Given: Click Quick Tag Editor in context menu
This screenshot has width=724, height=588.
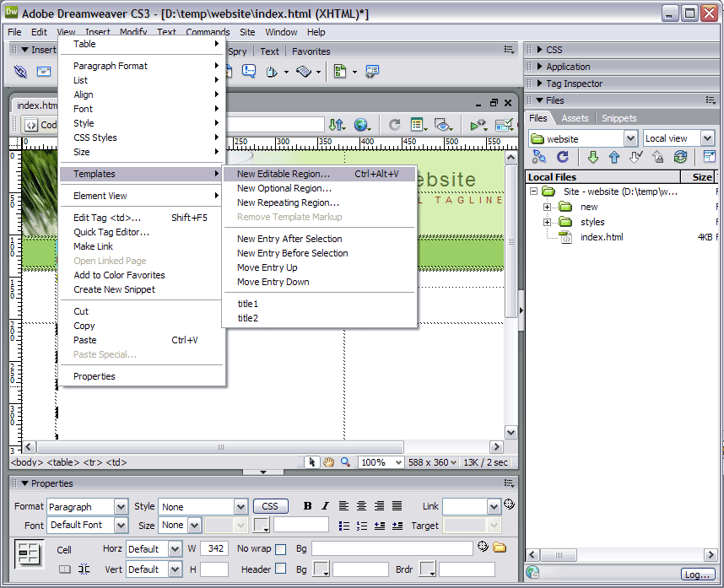Looking at the screenshot, I should pyautogui.click(x=143, y=232).
